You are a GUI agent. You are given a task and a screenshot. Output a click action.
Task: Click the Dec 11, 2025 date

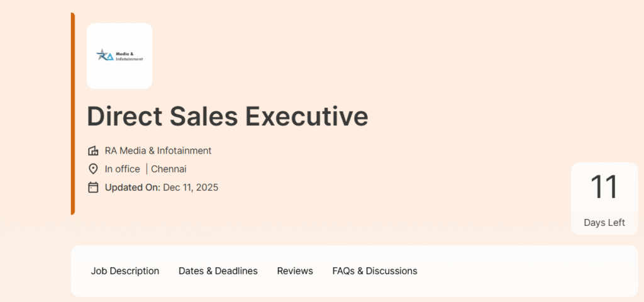pyautogui.click(x=191, y=187)
